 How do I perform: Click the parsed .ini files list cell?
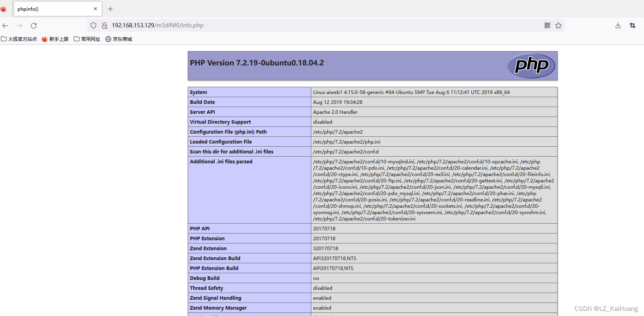(434, 190)
